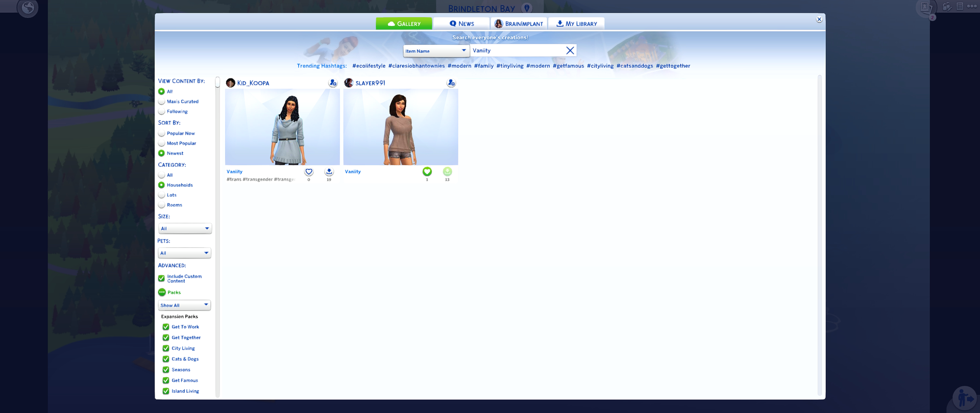This screenshot has width=980, height=413.
Task: Click the #ecolifestyle trending hashtag
Action: point(369,66)
